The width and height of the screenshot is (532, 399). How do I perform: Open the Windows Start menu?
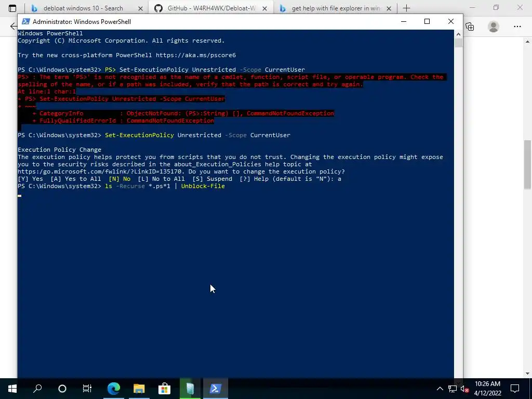coord(12,389)
